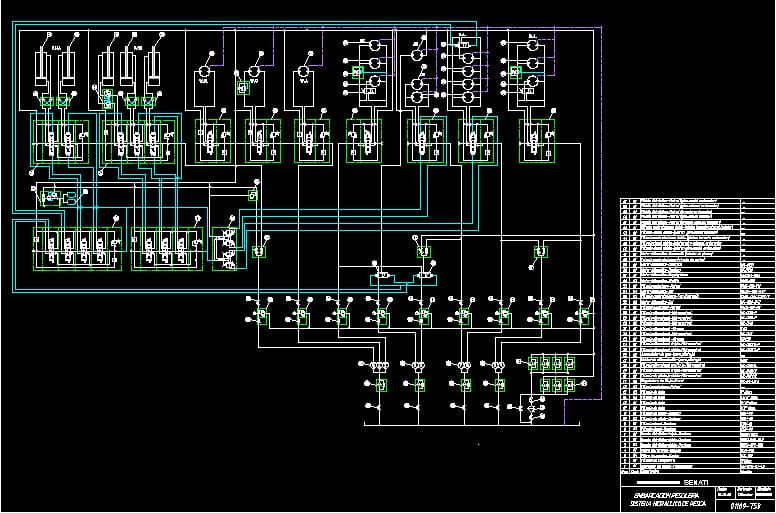Select the rightmost green pump unit in bottom row

pos(578,317)
